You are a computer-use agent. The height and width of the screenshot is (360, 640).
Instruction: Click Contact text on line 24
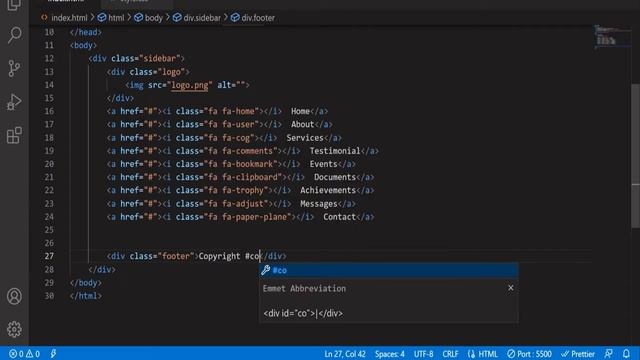[x=339, y=217]
